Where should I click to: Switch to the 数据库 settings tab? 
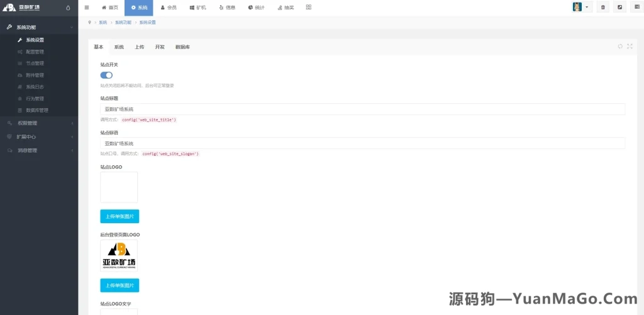[182, 47]
